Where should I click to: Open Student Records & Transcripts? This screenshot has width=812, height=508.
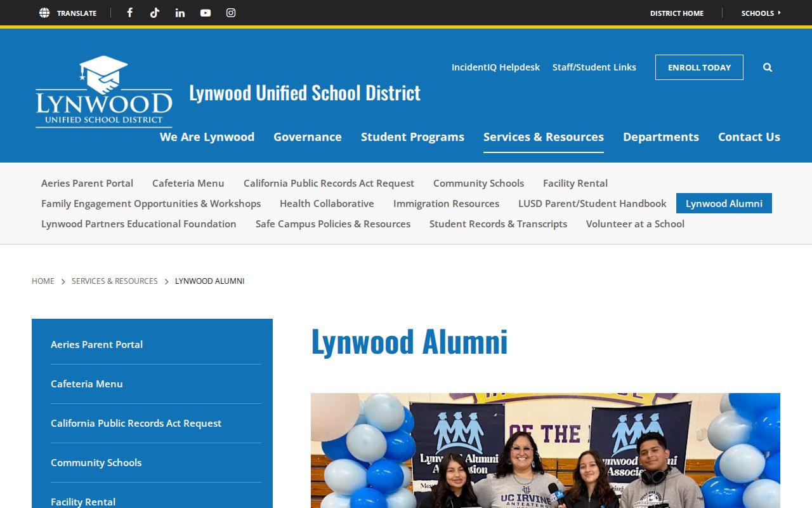(498, 224)
